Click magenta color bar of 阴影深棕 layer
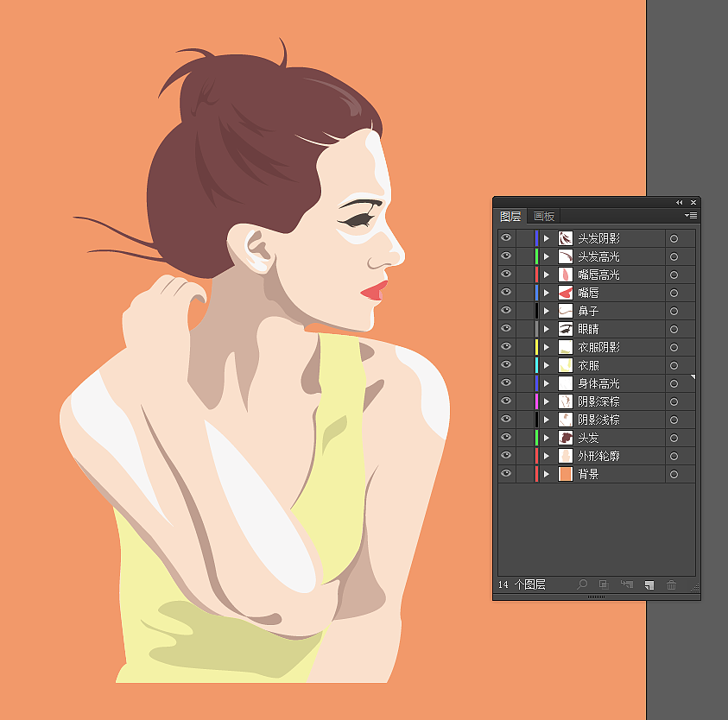 (x=536, y=401)
